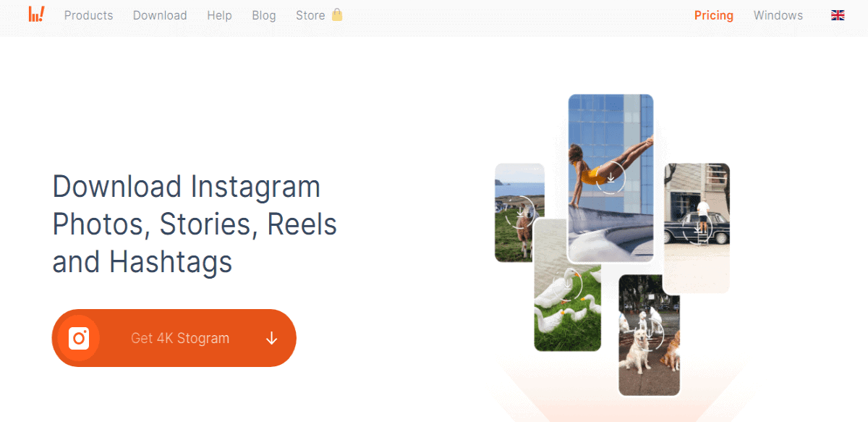Select the vintage car photo thumbnail
Screen dimensions: 868x422
[x=697, y=229]
